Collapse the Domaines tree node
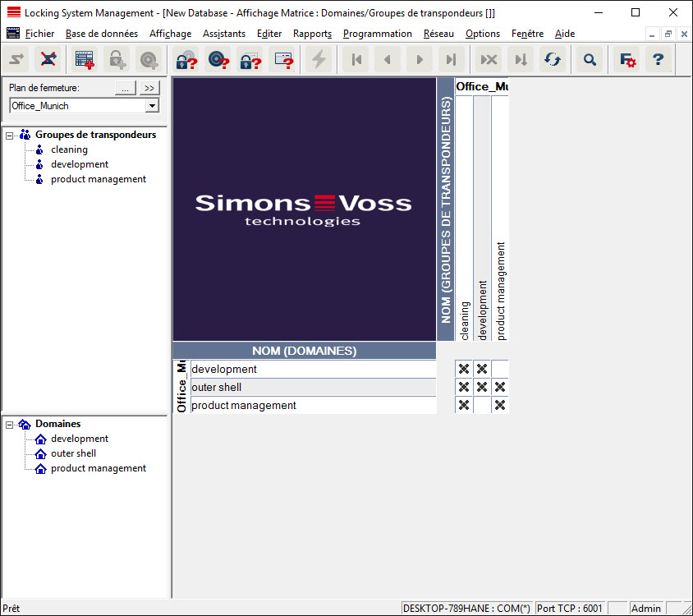 pos(10,425)
